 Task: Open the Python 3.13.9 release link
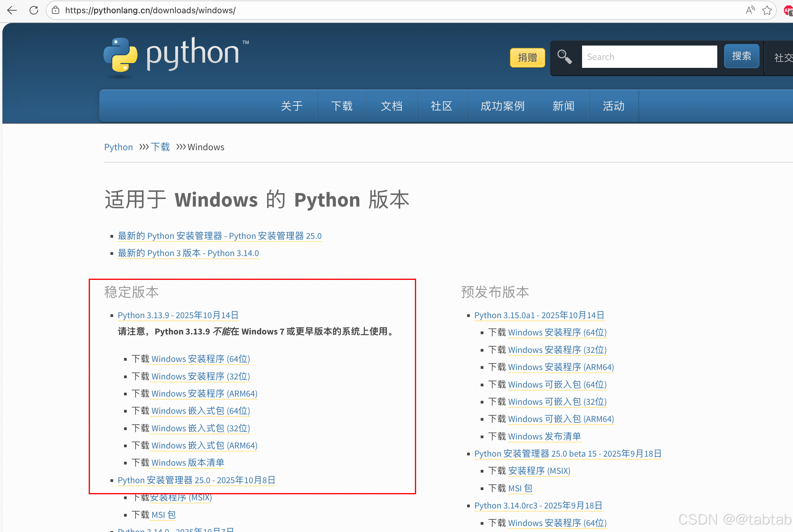pos(178,315)
